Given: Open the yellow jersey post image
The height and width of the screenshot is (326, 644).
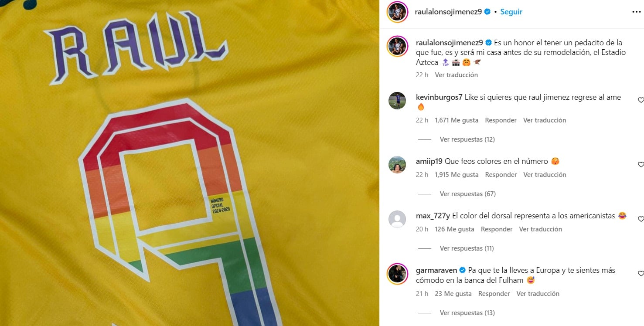Looking at the screenshot, I should click(189, 163).
